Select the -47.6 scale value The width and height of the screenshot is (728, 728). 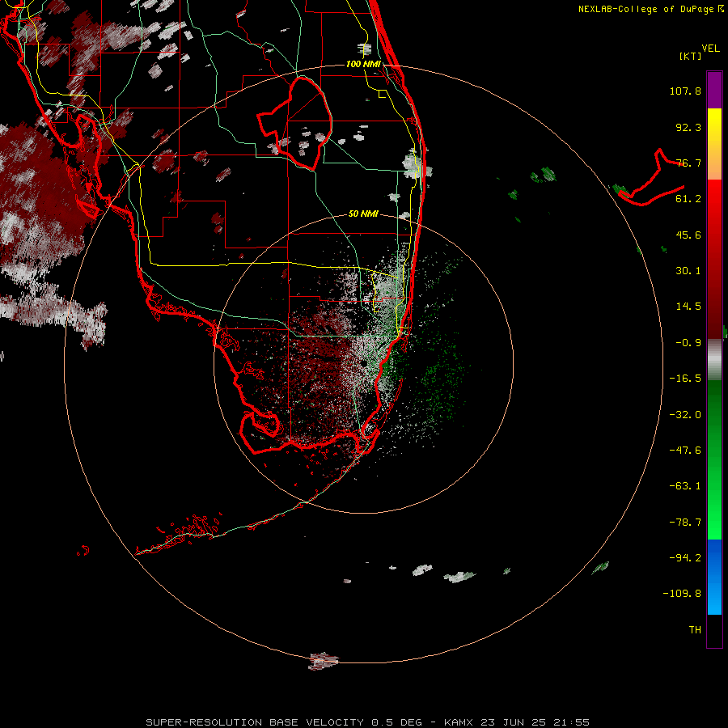click(685, 451)
